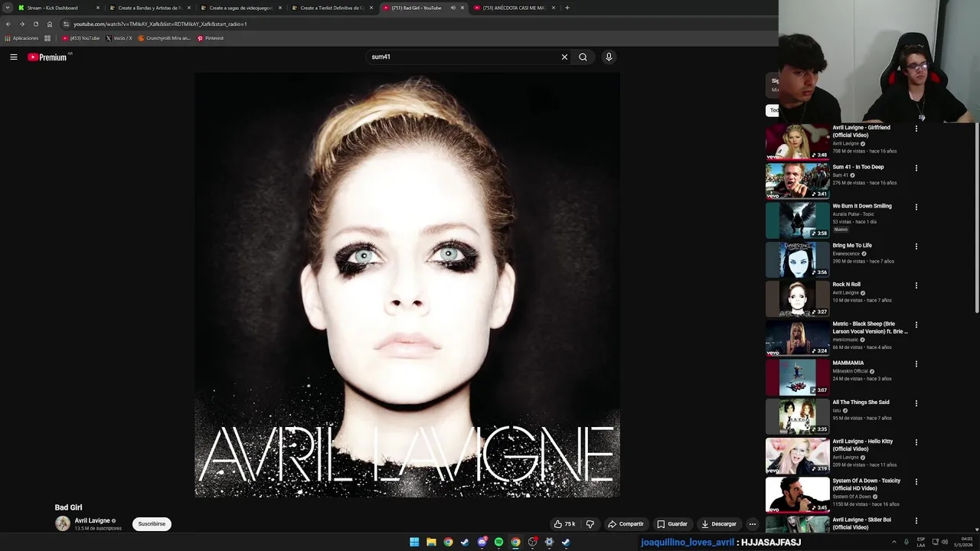Save the video with Guardar
Screen dimensions: 980x551
tap(672, 524)
